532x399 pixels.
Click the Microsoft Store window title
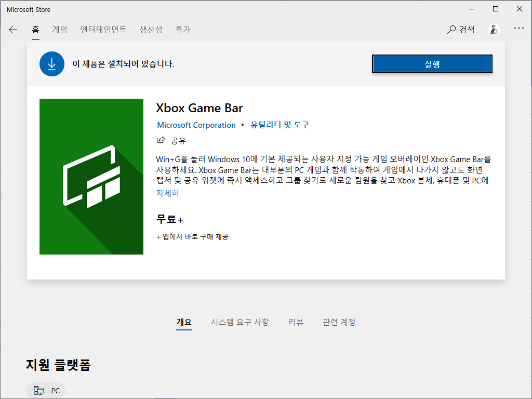point(29,9)
